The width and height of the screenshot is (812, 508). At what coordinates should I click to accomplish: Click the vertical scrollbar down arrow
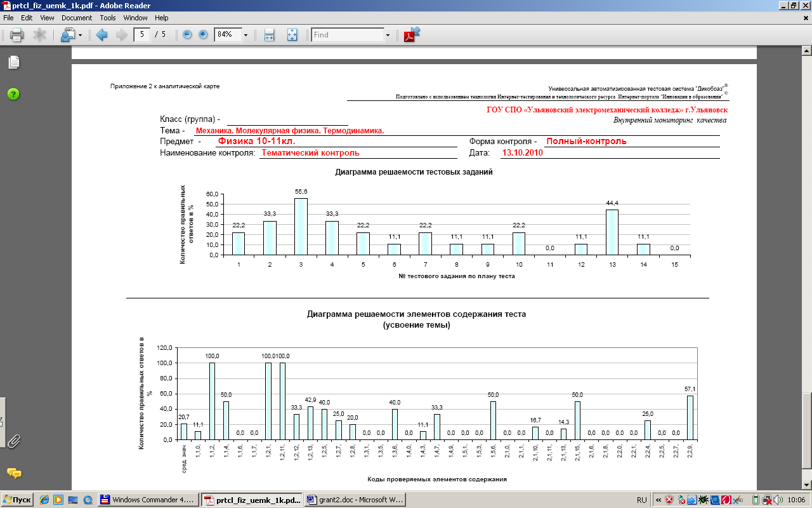806,485
